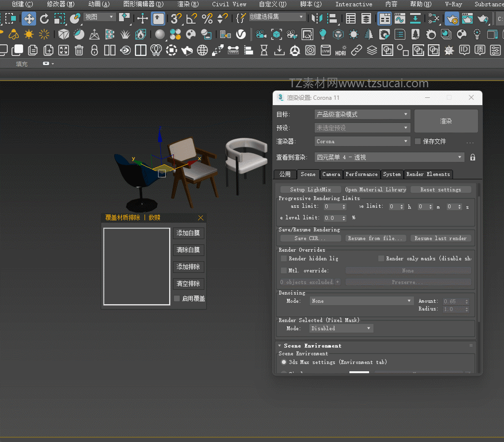This screenshot has height=442, width=504.
Task: Click the Setup LightMix button
Action: 310,189
